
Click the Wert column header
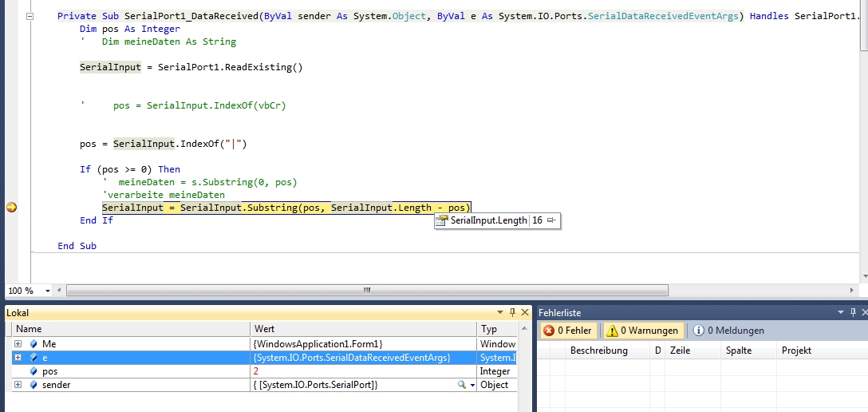[x=364, y=329]
